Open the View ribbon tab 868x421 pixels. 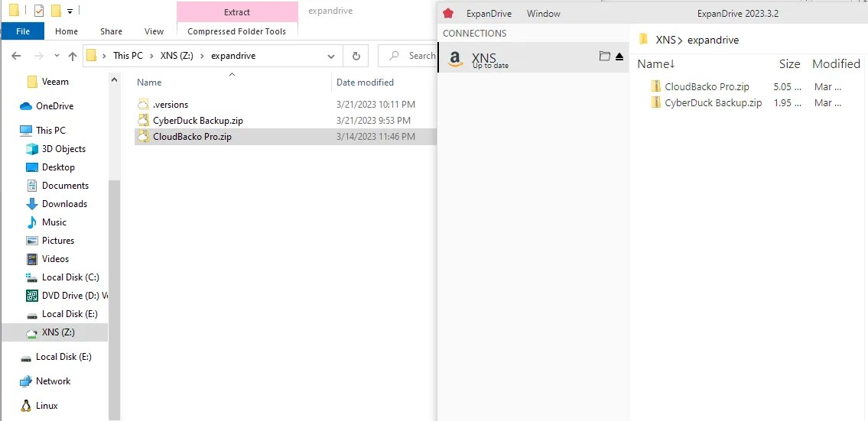(154, 31)
